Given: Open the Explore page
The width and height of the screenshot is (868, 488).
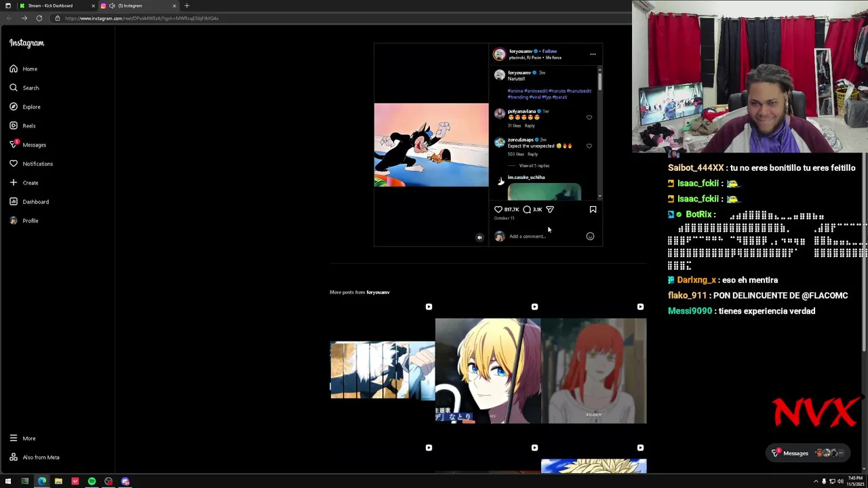Looking at the screenshot, I should [x=25, y=106].
